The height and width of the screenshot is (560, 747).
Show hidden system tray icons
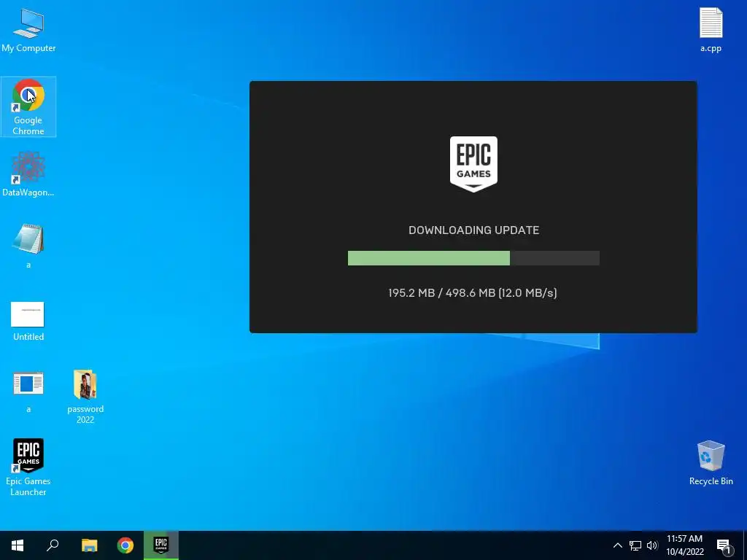(617, 545)
